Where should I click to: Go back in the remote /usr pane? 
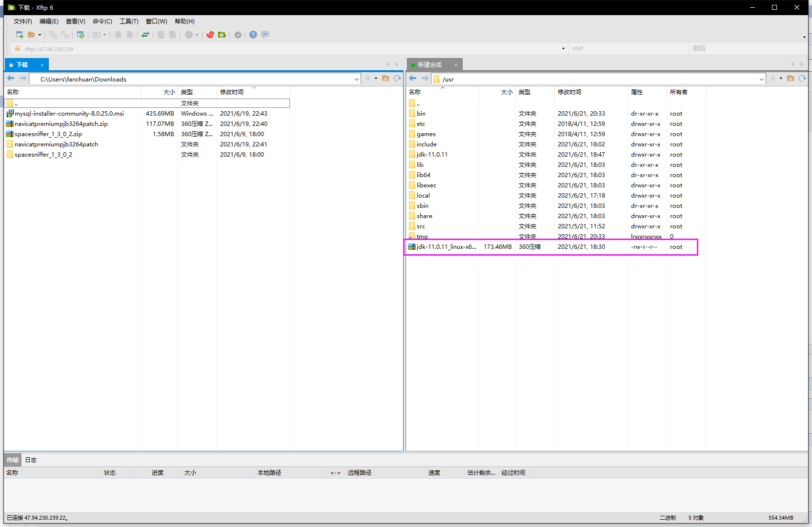[x=413, y=79]
